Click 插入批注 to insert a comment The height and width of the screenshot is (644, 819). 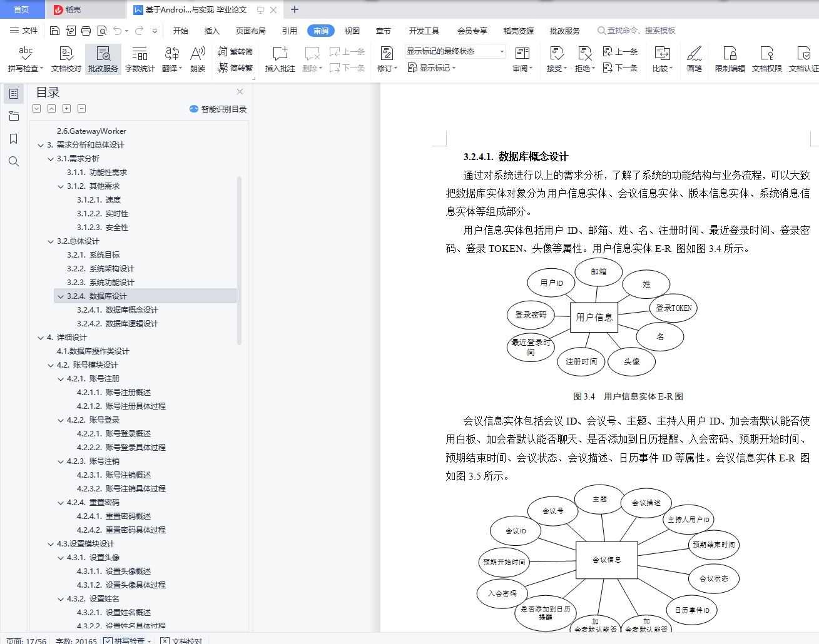[280, 59]
